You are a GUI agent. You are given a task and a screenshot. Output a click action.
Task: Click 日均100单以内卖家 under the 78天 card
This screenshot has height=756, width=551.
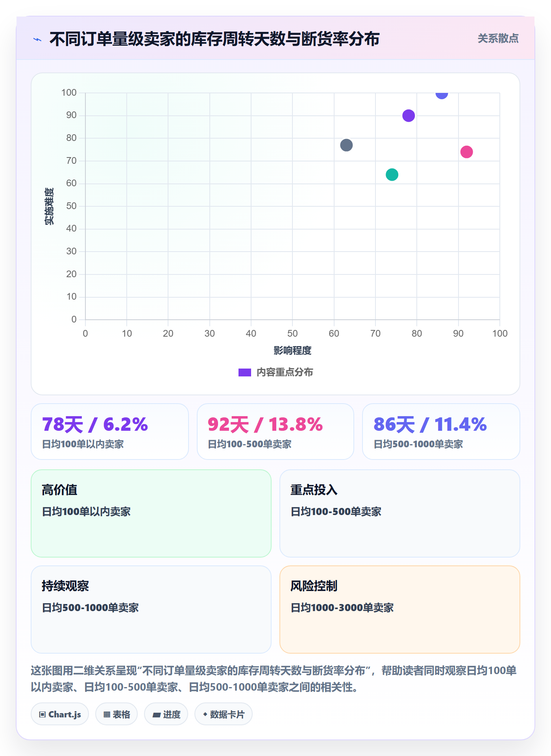(x=83, y=444)
